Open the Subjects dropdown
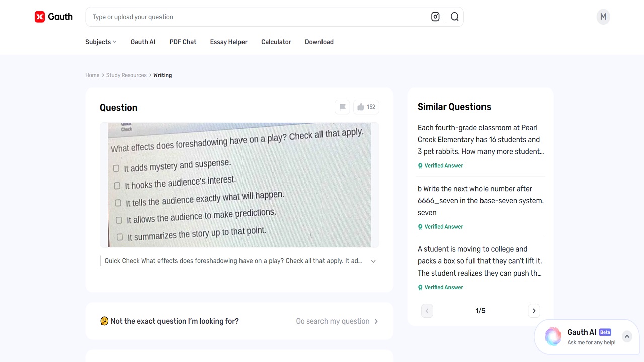This screenshot has height=362, width=644. (x=100, y=42)
